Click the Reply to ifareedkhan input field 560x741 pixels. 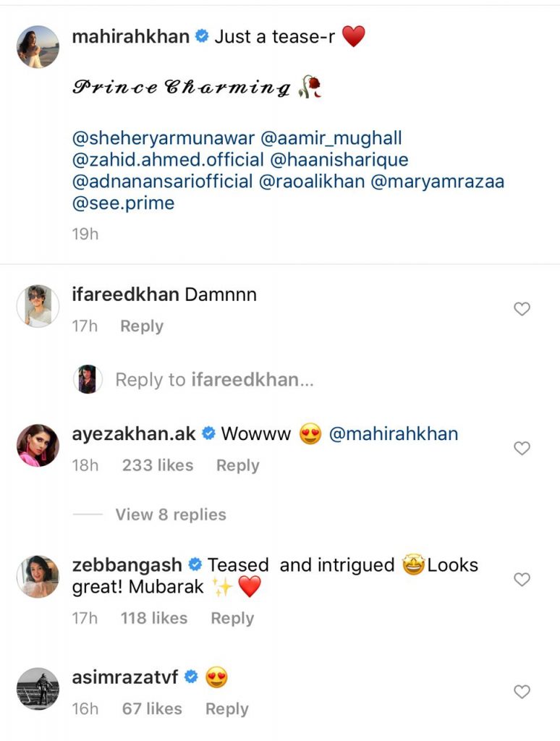coord(214,379)
